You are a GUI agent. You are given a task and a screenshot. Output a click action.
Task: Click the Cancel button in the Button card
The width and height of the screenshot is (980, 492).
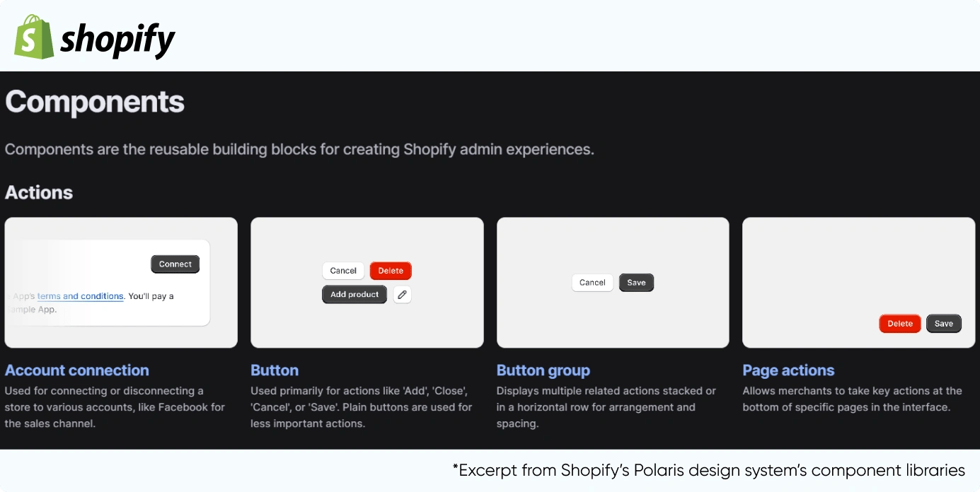tap(343, 270)
